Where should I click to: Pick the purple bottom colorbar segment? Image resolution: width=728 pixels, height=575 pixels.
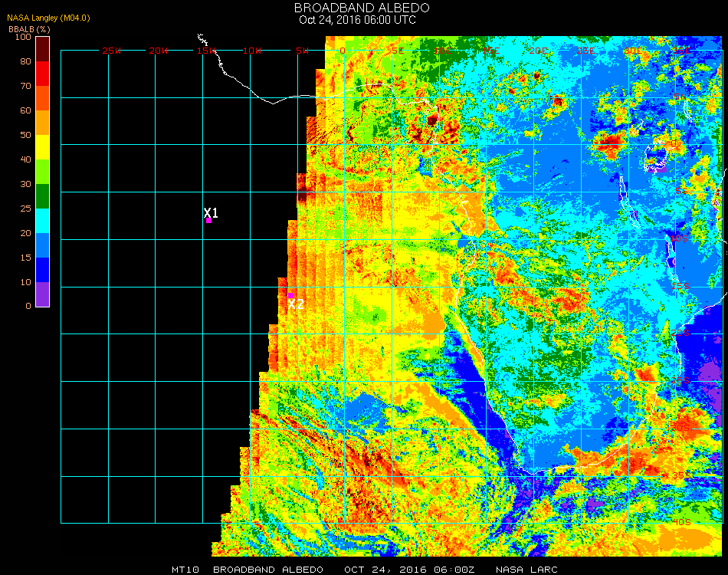pyautogui.click(x=43, y=294)
